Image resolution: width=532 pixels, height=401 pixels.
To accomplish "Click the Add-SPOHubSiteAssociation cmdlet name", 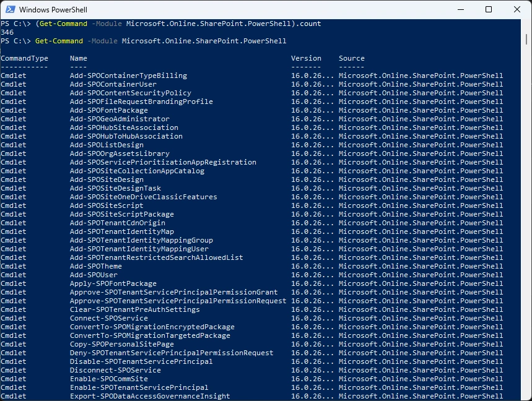I will 124,127.
